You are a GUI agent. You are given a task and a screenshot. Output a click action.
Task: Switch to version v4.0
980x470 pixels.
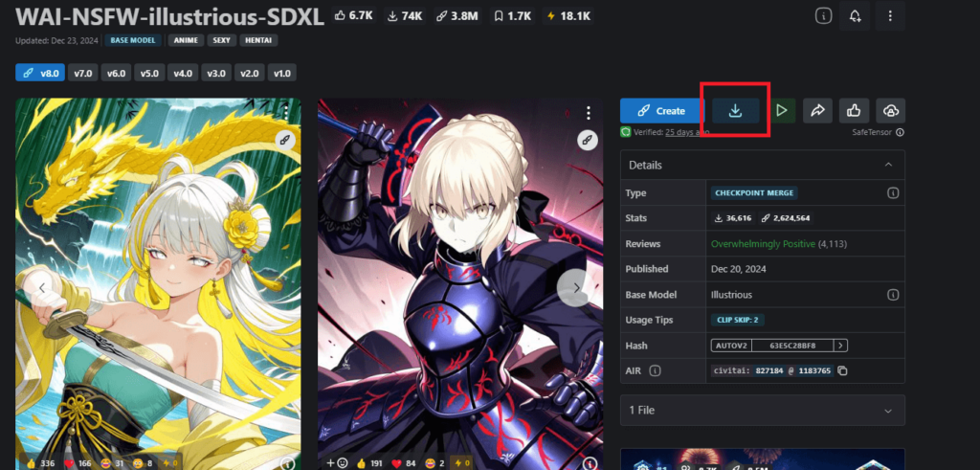coord(183,73)
